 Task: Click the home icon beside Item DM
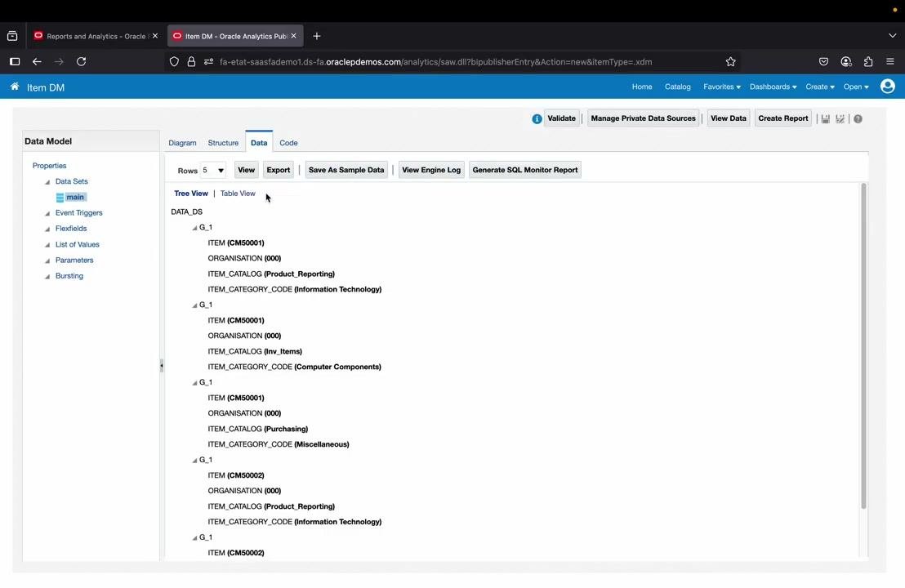click(x=15, y=87)
